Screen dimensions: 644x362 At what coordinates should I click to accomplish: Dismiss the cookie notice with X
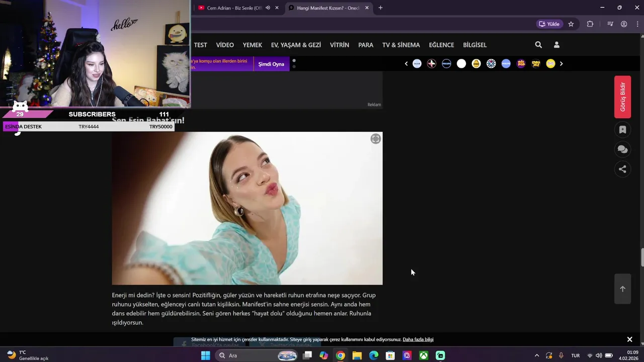tap(629, 339)
